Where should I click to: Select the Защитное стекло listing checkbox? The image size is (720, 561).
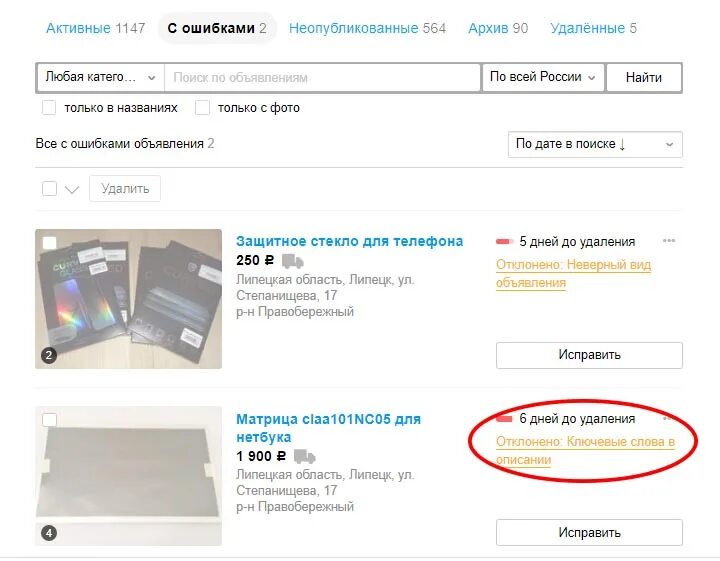point(49,242)
